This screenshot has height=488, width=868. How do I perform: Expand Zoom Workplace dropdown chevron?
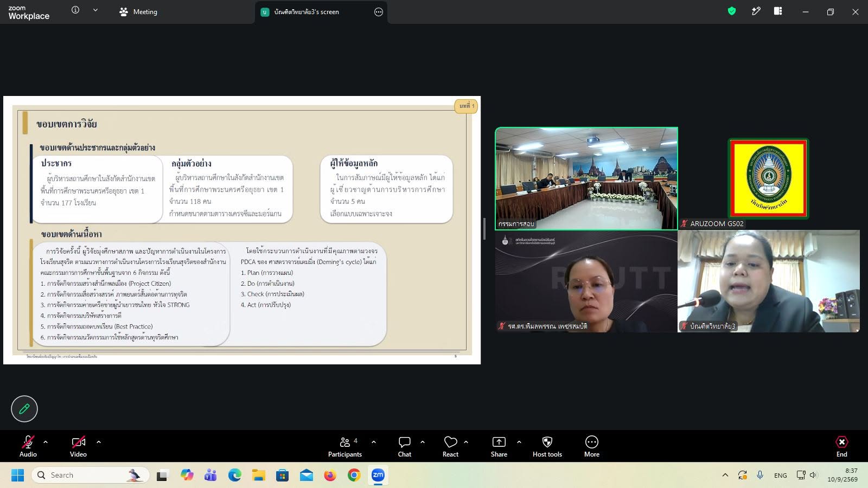click(95, 10)
